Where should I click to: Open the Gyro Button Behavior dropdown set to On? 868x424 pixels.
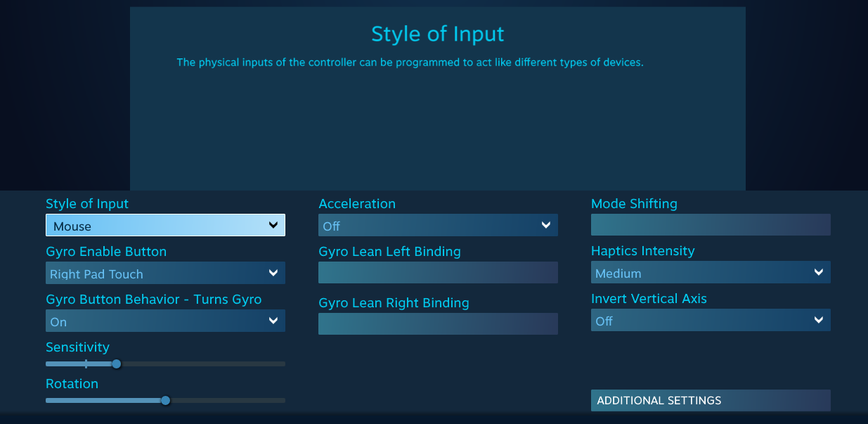[x=165, y=321]
